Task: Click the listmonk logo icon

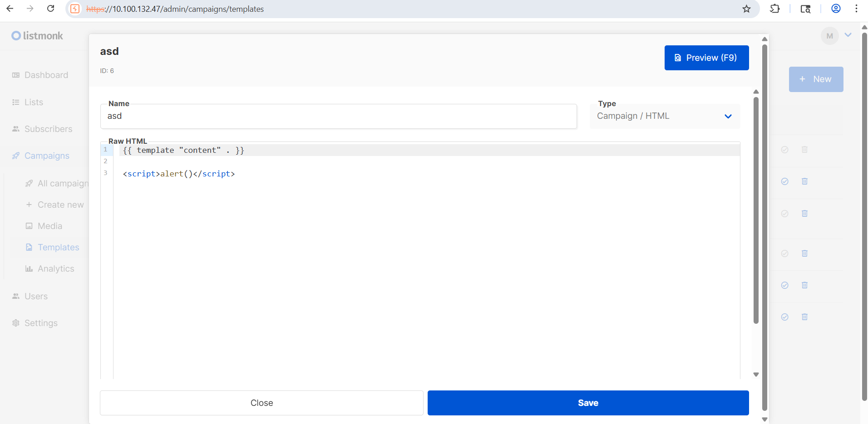Action: point(16,36)
